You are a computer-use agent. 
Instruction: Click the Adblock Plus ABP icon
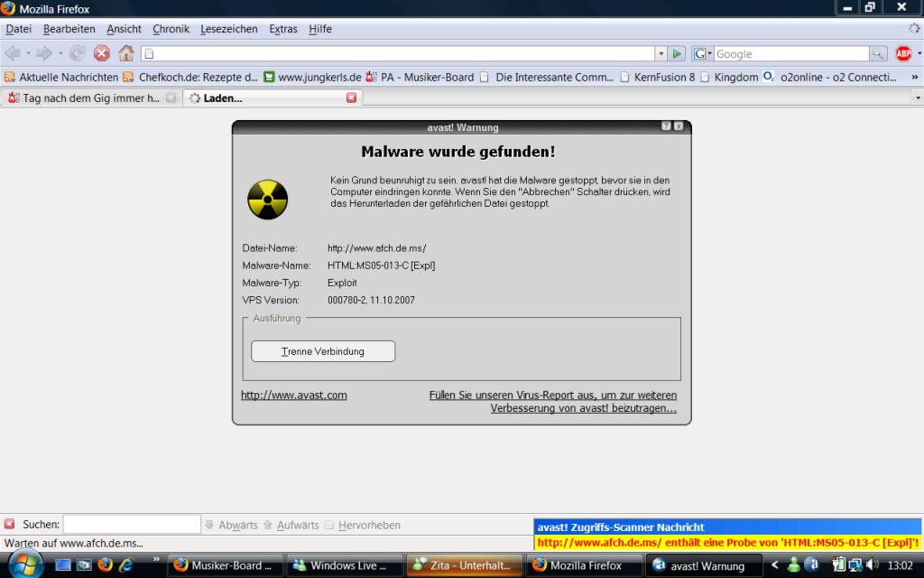pos(903,53)
